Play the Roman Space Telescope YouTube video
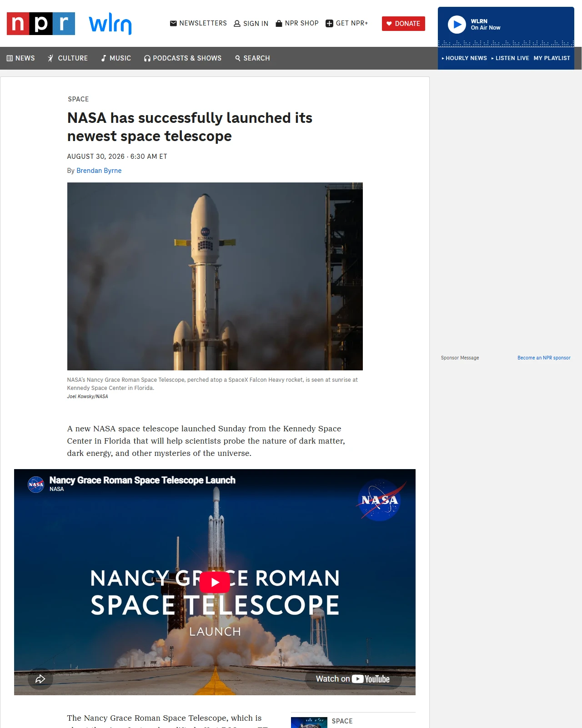The width and height of the screenshot is (582, 728). 215,582
